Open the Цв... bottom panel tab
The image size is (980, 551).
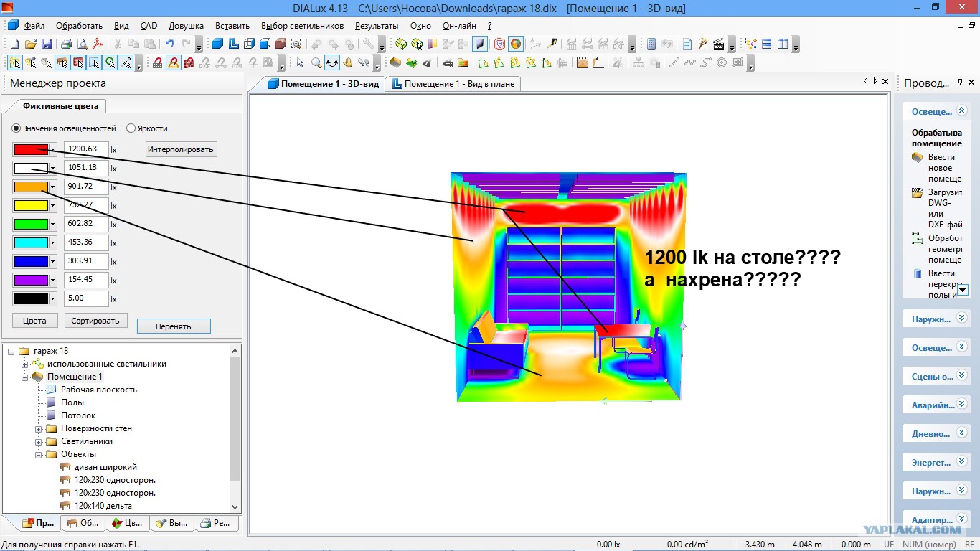127,523
